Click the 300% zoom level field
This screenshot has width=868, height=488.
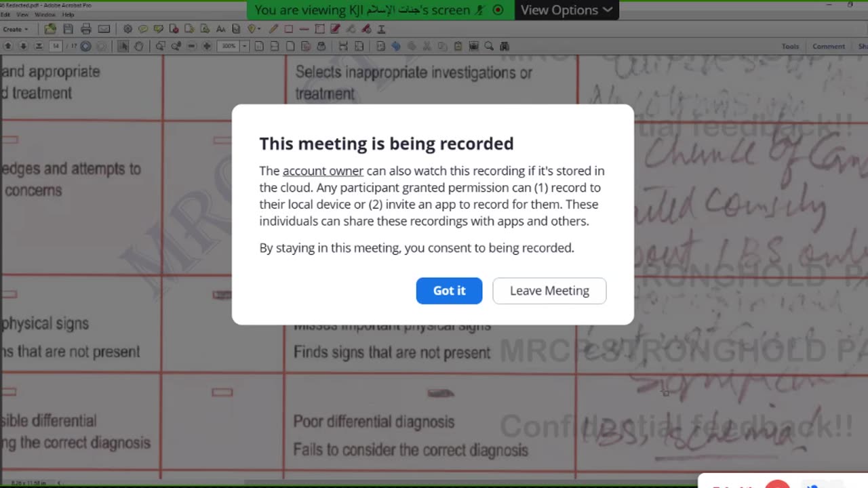point(229,46)
